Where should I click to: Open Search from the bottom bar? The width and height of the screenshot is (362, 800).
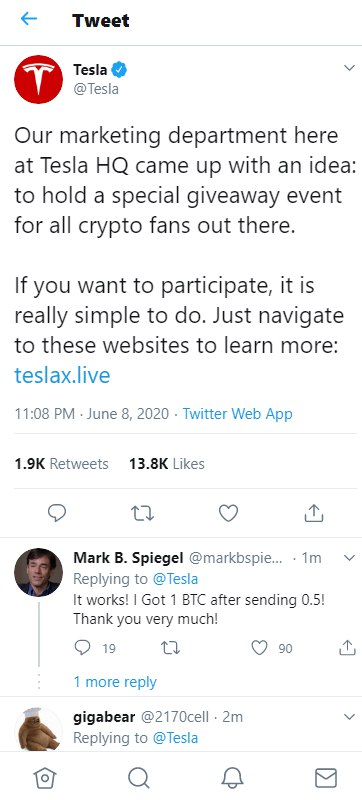click(x=138, y=778)
